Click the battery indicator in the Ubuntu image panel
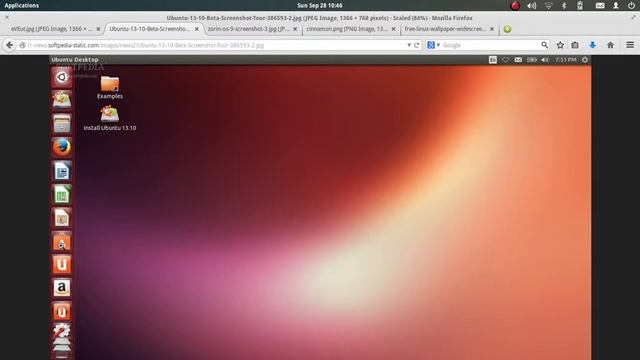Viewport: 640px width, 360px height. point(531,60)
